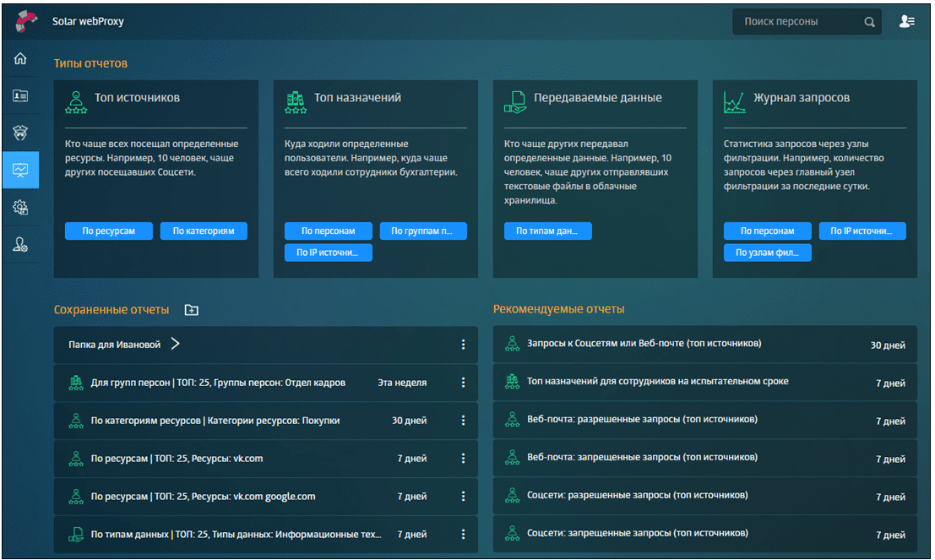Open options menu for vk.com google.com report
This screenshot has width=935, height=560.
coord(463,497)
